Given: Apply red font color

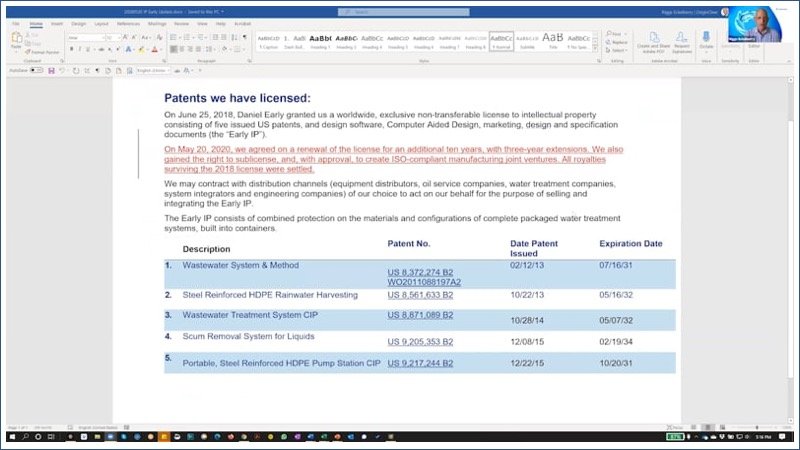Looking at the screenshot, I should point(155,49).
